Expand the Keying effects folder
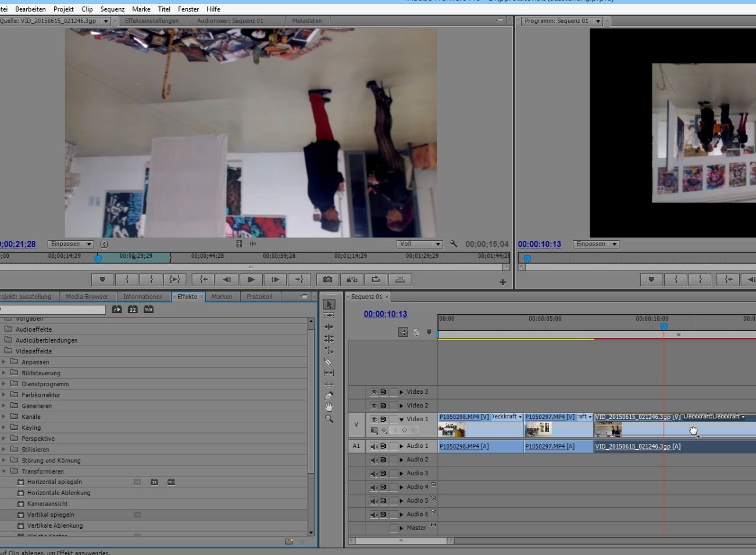The image size is (756, 555). click(x=3, y=428)
